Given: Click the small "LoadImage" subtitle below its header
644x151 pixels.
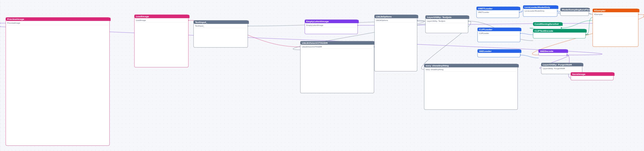Looking at the screenshot, I should click(141, 20).
